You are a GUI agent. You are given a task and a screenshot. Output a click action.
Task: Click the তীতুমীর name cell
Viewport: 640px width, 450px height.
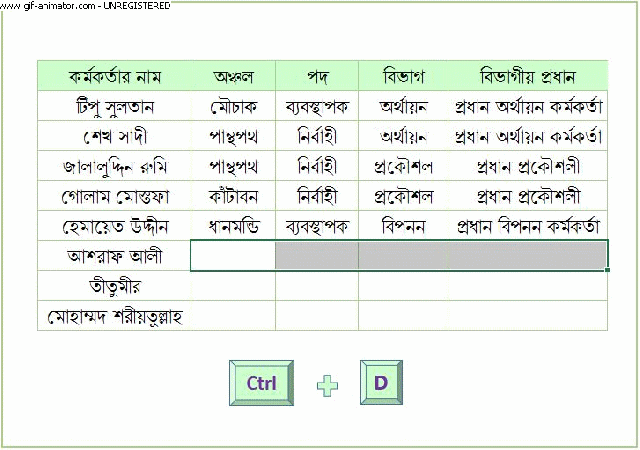click(x=114, y=286)
